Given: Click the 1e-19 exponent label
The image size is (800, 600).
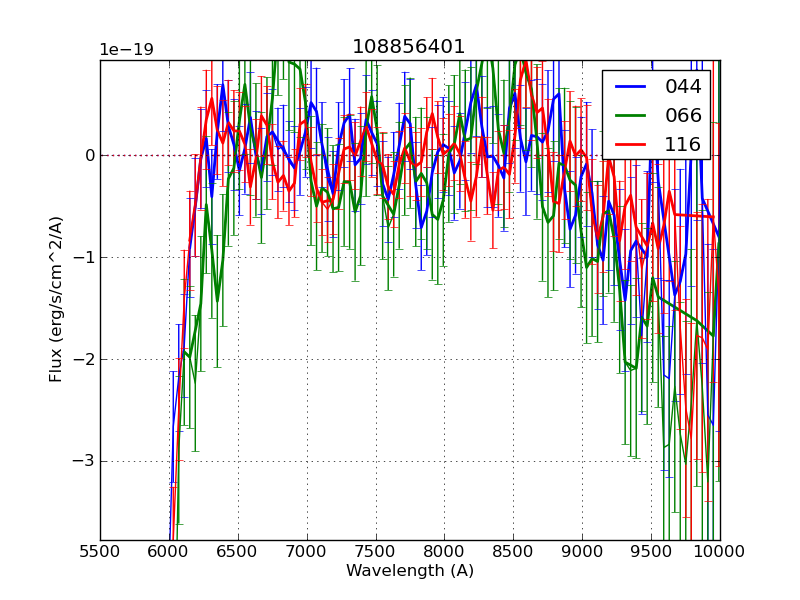Looking at the screenshot, I should coord(126,50).
